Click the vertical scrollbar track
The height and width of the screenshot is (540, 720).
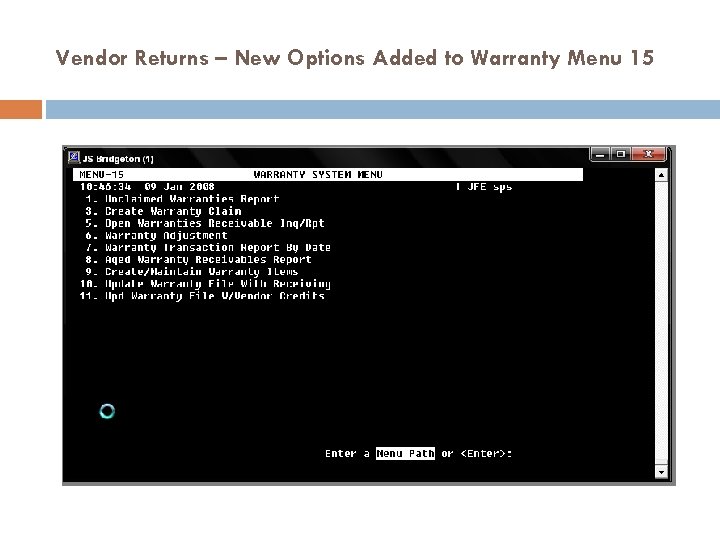[x=661, y=323]
